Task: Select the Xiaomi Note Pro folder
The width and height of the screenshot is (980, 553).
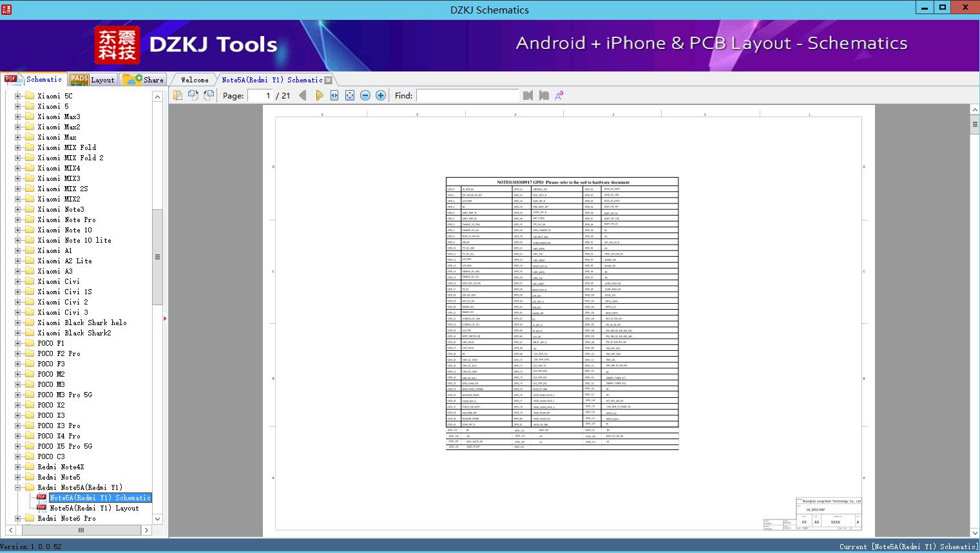Action: pos(66,220)
